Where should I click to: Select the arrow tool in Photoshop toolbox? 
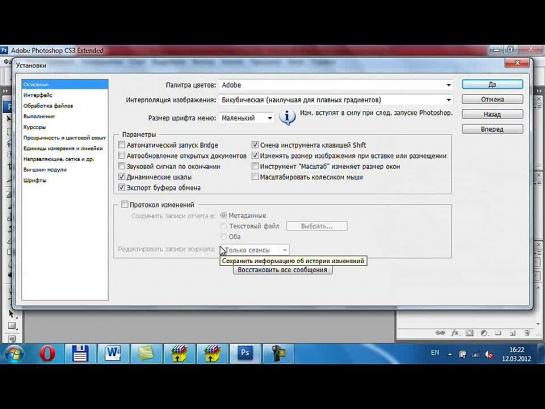[11, 314]
